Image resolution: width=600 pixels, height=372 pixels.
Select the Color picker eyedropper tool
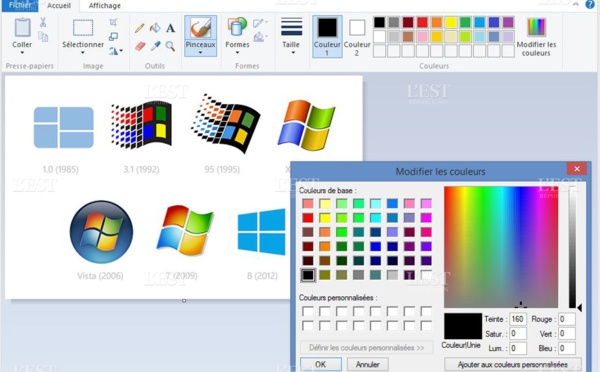click(155, 46)
